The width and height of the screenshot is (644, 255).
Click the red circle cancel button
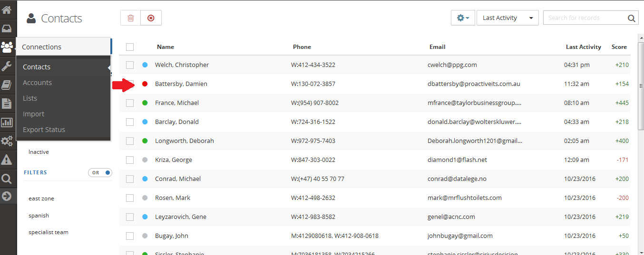[151, 18]
